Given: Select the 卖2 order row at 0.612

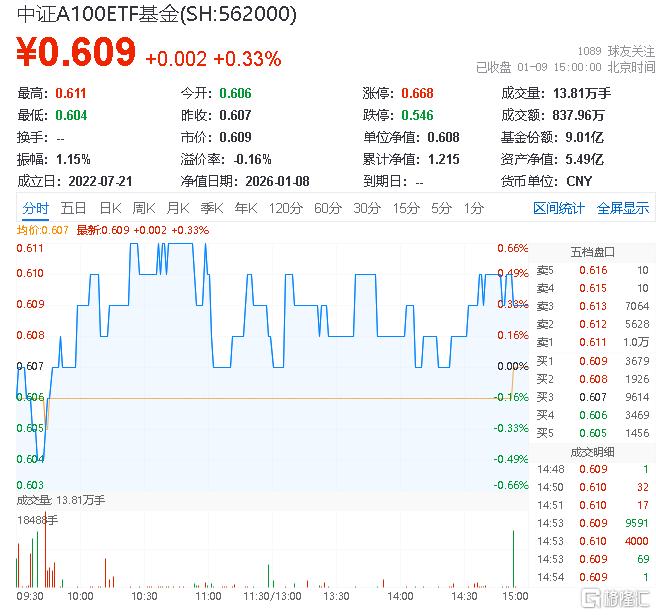Looking at the screenshot, I should coord(592,324).
